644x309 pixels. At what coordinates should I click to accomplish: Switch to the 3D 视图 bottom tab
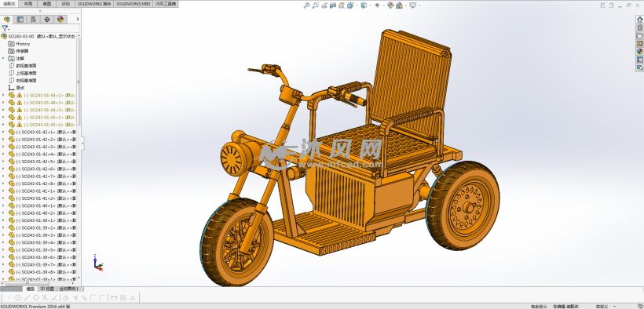click(46, 289)
